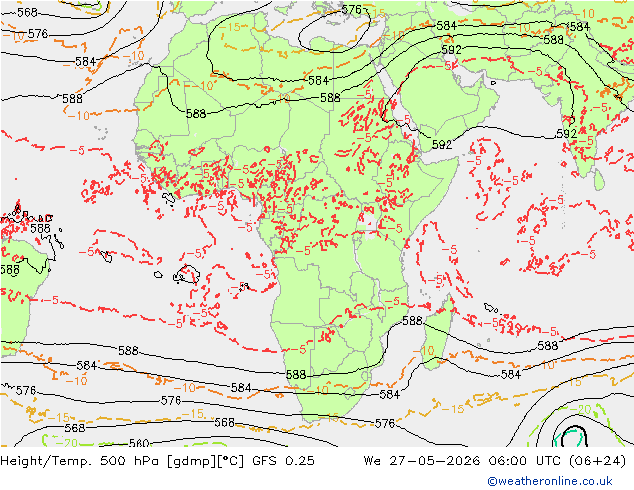The width and height of the screenshot is (634, 490).
Task: Click the Sri Lanka island below India
Action: [x=600, y=180]
